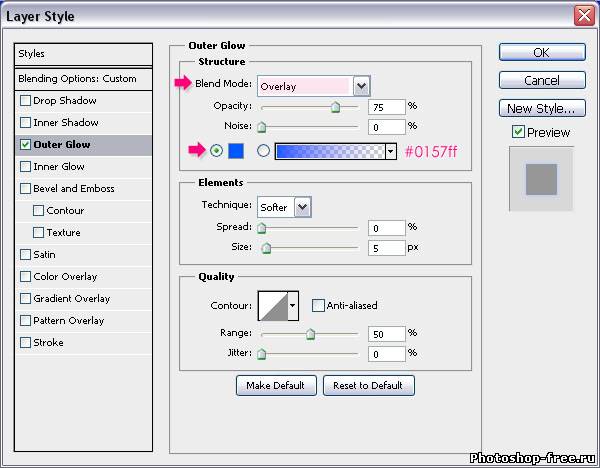The height and width of the screenshot is (468, 600).
Task: Select the gradient radio button
Action: 264,151
